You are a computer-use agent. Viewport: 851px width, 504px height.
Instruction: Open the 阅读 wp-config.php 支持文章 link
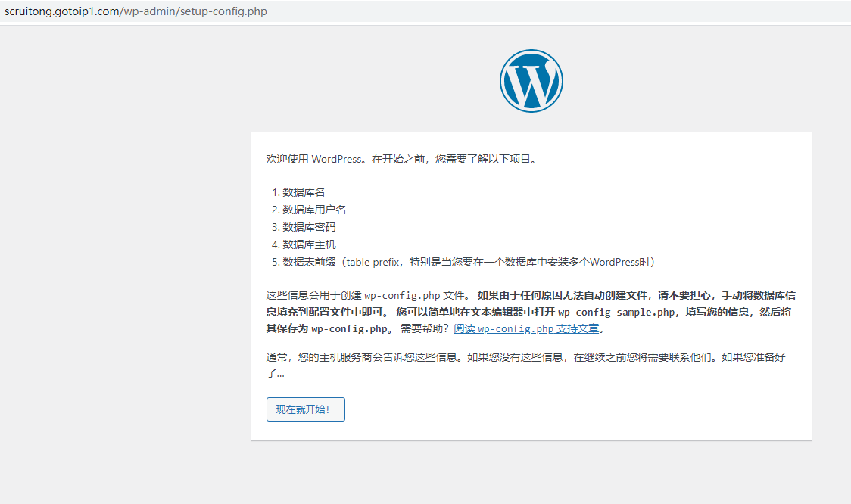pyautogui.click(x=526, y=329)
